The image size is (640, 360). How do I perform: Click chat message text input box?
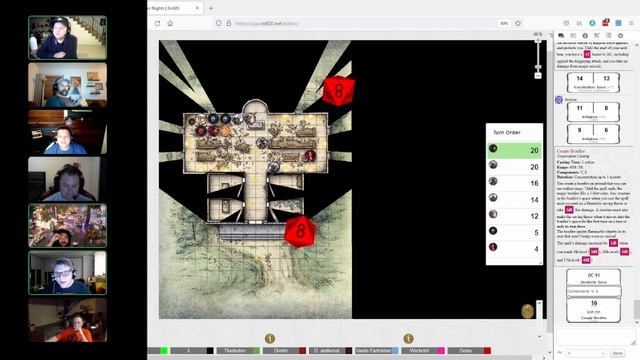tap(596, 337)
